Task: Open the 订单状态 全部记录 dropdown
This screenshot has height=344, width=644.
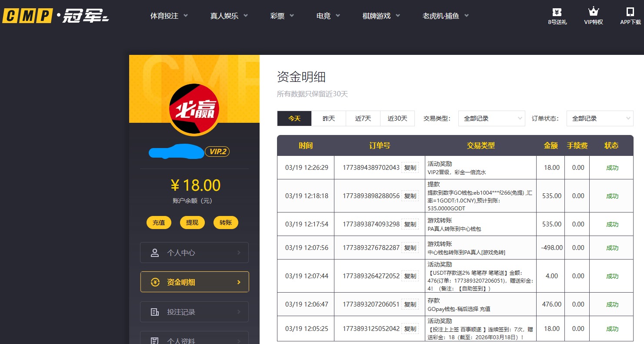Action: pyautogui.click(x=600, y=118)
